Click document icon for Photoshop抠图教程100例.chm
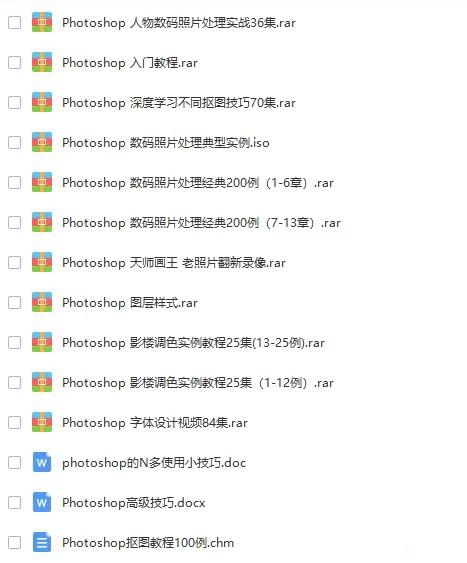The width and height of the screenshot is (467, 563). 42,542
